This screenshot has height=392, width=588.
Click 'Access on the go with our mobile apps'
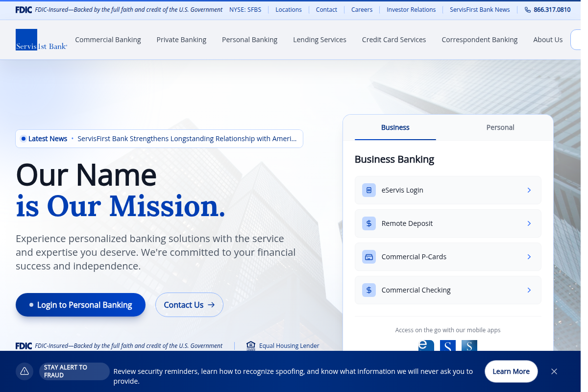(448, 330)
